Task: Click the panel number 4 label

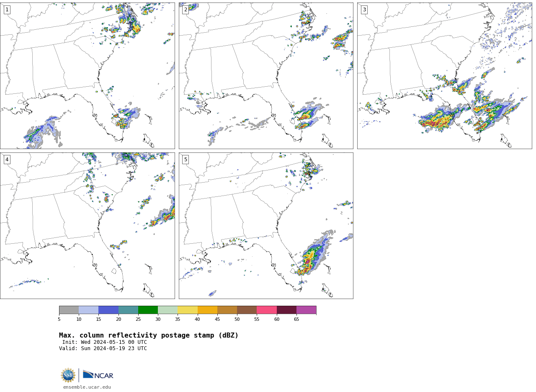Action: [x=7, y=160]
